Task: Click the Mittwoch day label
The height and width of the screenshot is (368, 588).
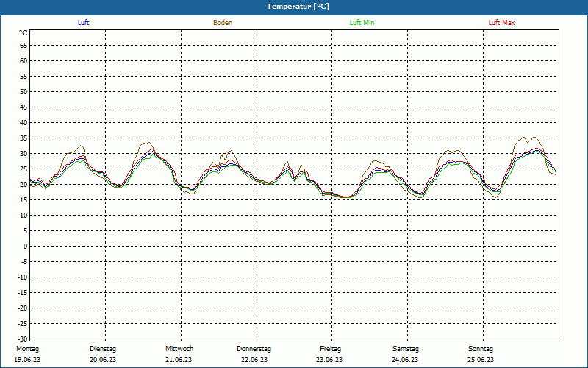Action: coord(179,349)
